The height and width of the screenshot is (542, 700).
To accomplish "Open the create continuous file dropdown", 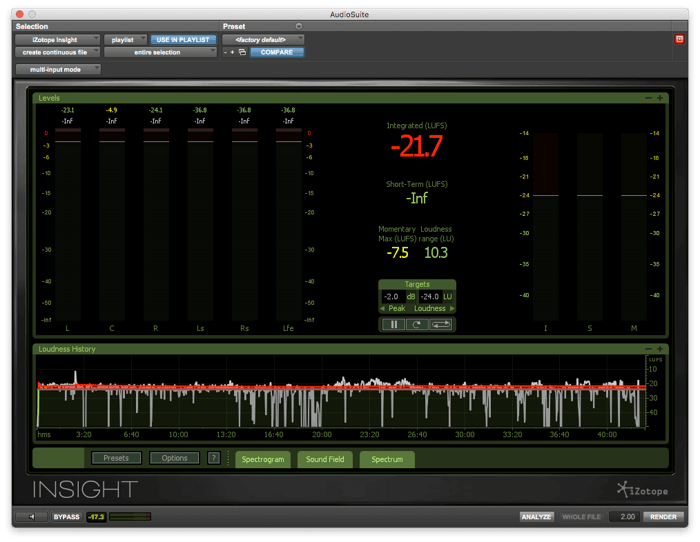I will (x=58, y=52).
